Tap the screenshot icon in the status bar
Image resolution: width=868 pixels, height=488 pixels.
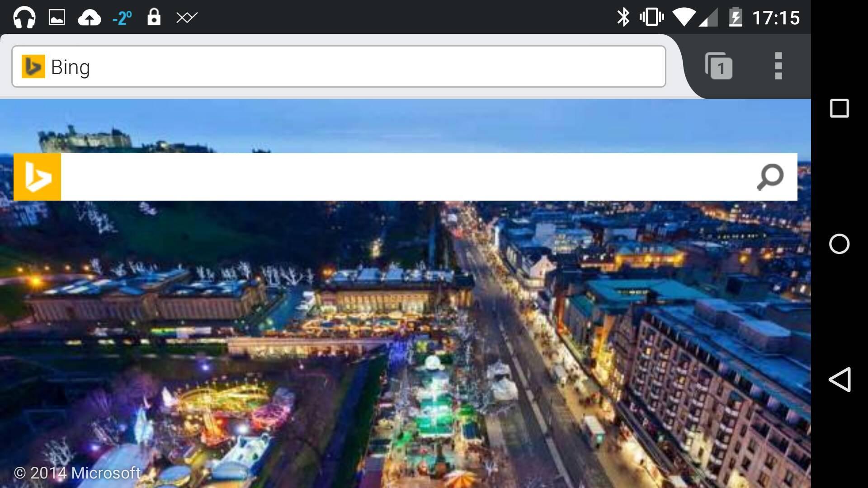58,17
